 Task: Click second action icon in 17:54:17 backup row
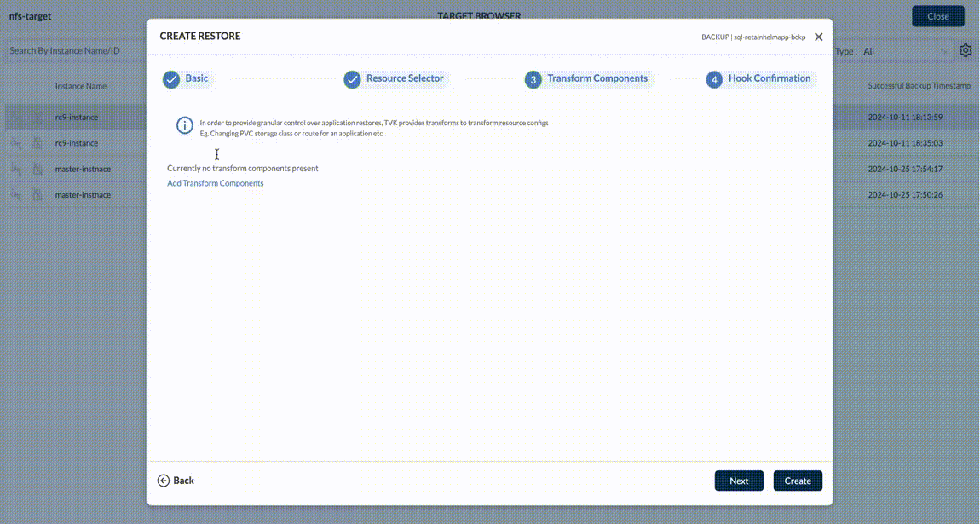37,169
